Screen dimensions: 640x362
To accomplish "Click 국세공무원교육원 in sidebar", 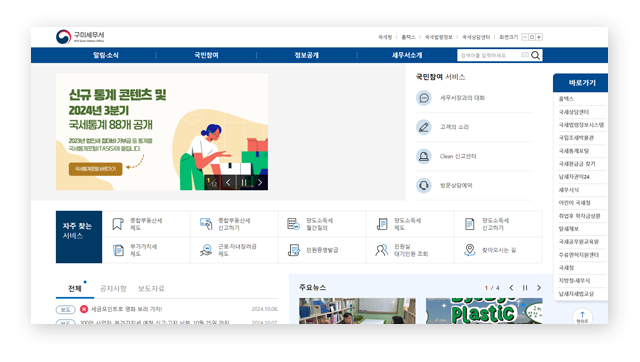I will (x=579, y=242).
